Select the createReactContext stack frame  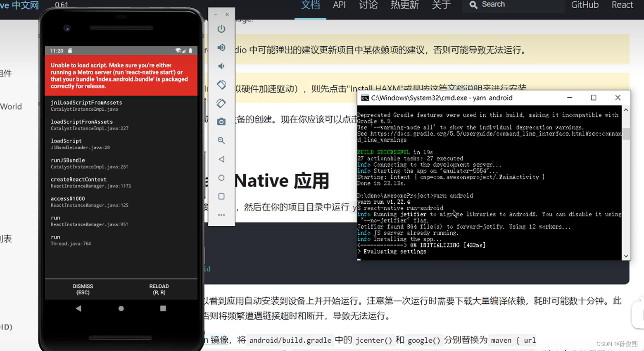pyautogui.click(x=121, y=182)
